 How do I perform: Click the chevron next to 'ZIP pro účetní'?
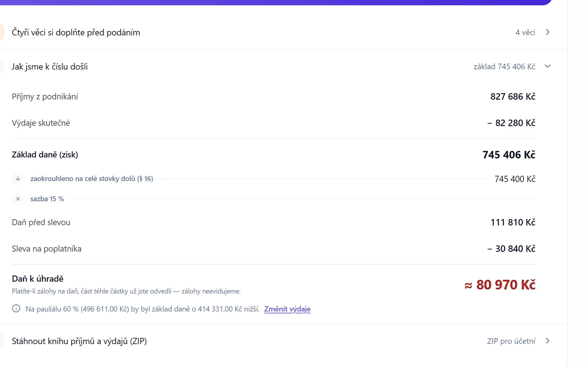pyautogui.click(x=548, y=341)
